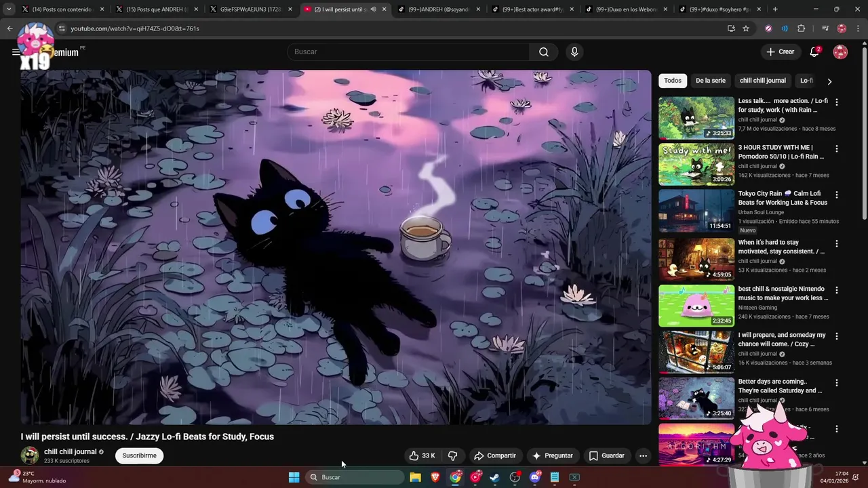The height and width of the screenshot is (488, 868).
Task: Open File Explorer from taskbar
Action: [416, 477]
